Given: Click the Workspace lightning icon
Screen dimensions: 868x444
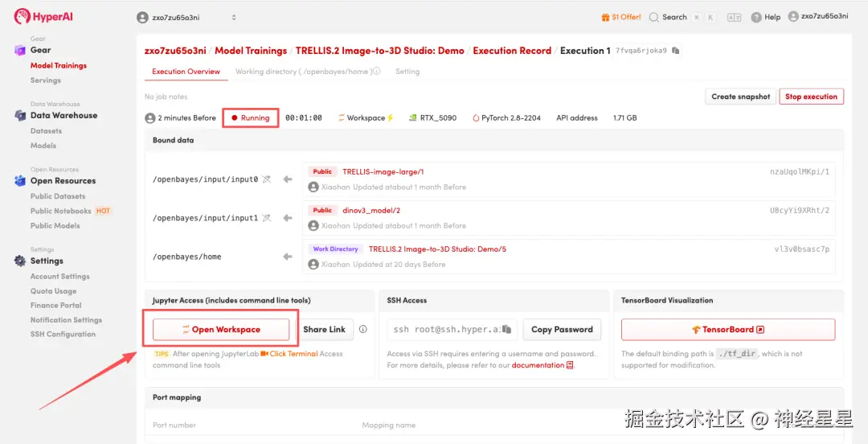Looking at the screenshot, I should point(391,118).
